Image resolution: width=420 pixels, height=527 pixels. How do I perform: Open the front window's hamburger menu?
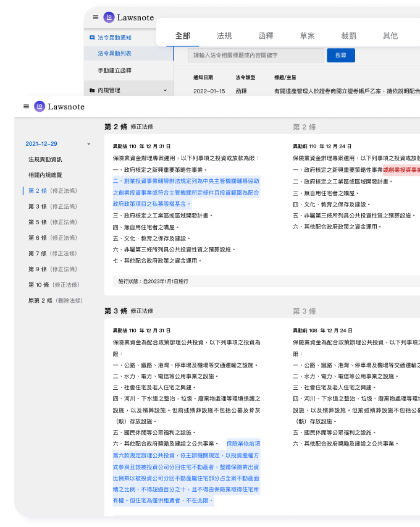pyautogui.click(x=26, y=106)
